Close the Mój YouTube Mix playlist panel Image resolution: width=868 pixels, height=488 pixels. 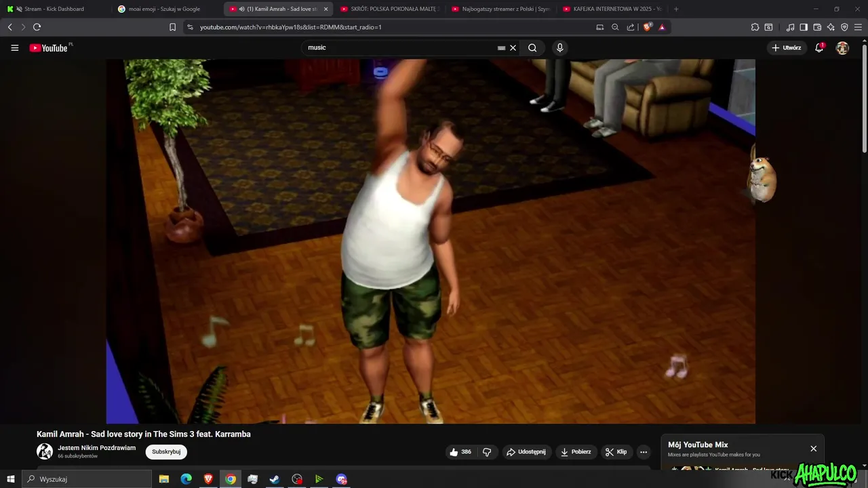(813, 449)
